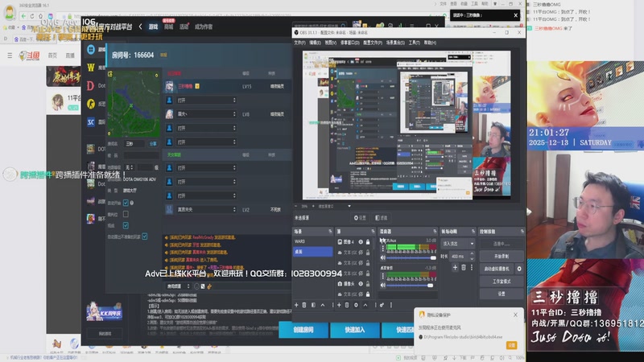Open OBS 工具(T) menu
Screen dimensions: 644x362
[x=414, y=43]
